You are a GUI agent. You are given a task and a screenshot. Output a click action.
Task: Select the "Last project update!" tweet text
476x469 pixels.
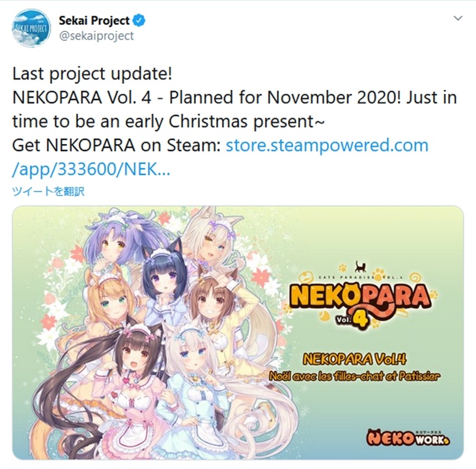[92, 74]
